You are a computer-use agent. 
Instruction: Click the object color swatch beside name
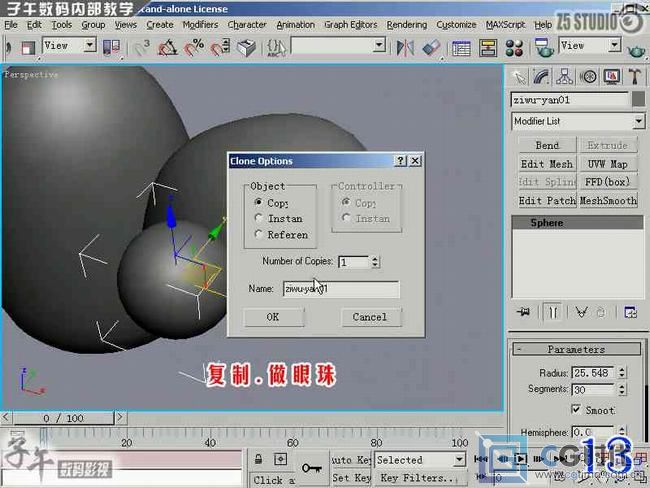point(638,100)
